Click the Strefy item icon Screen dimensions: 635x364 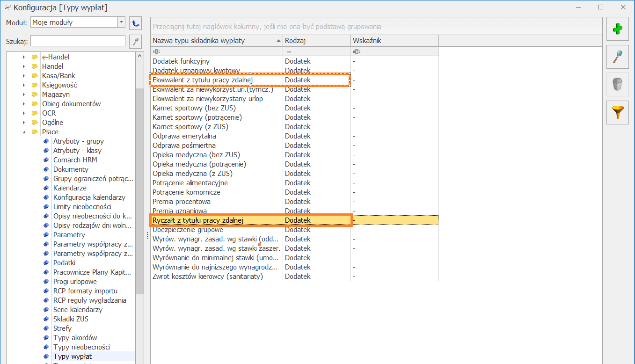click(x=46, y=328)
